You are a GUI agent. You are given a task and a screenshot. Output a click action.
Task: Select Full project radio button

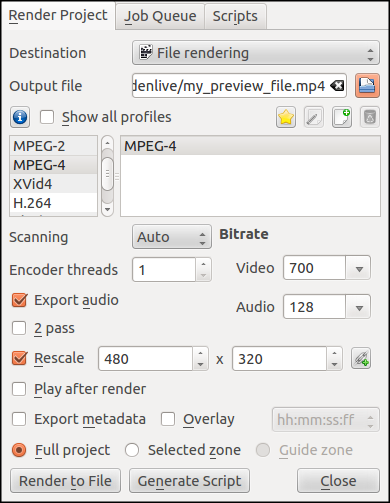click(x=19, y=450)
